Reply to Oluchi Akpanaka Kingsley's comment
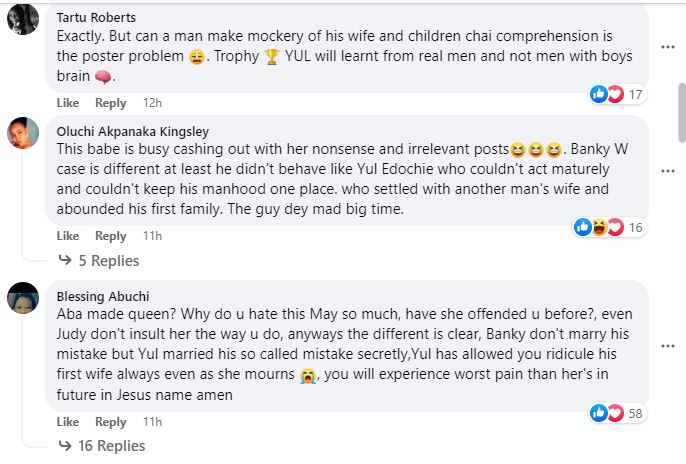This screenshot has width=686, height=464. (111, 236)
